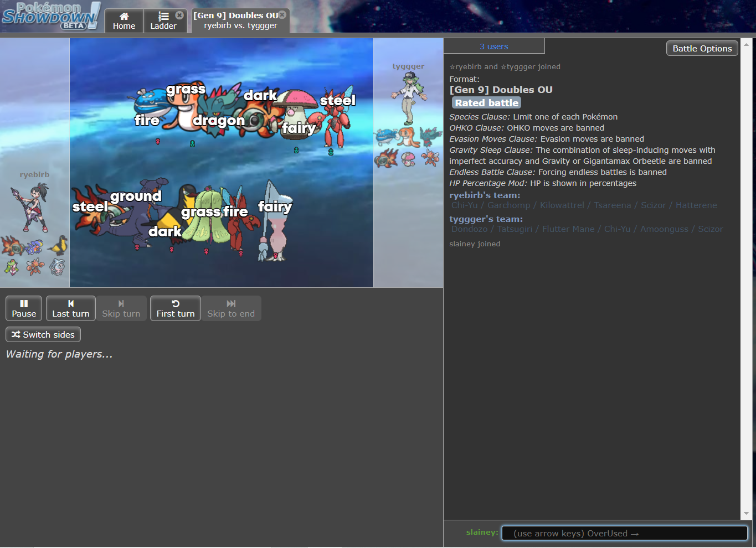Skip the current turn

[121, 308]
